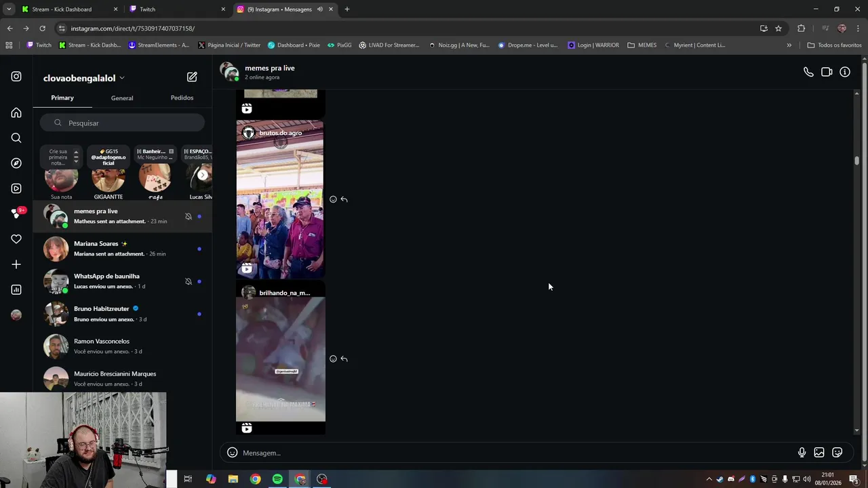Image resolution: width=868 pixels, height=488 pixels.
Task: Mute the Instagram tab audio icon
Action: 319,9
